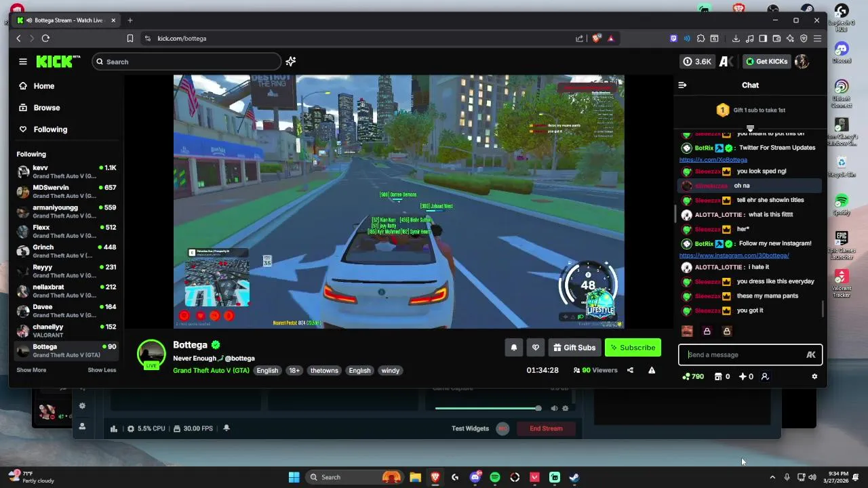Open chanellyy channel in Following list
Image resolution: width=868 pixels, height=488 pixels.
tap(66, 331)
